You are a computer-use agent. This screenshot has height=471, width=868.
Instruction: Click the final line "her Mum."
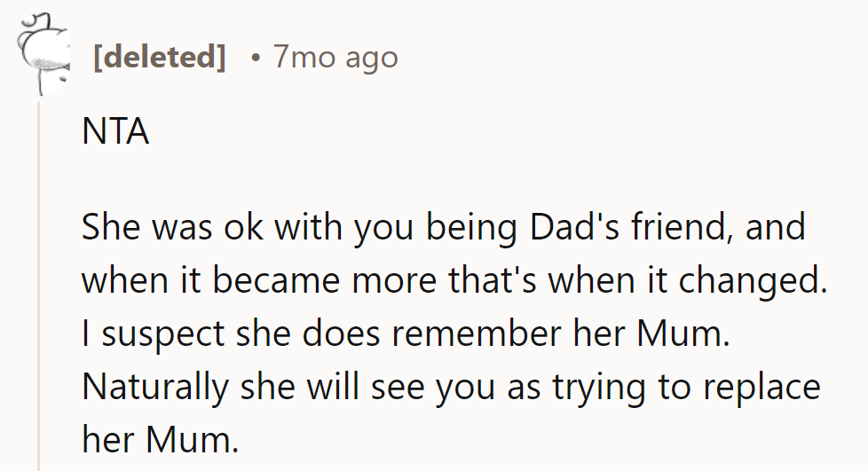point(159,440)
